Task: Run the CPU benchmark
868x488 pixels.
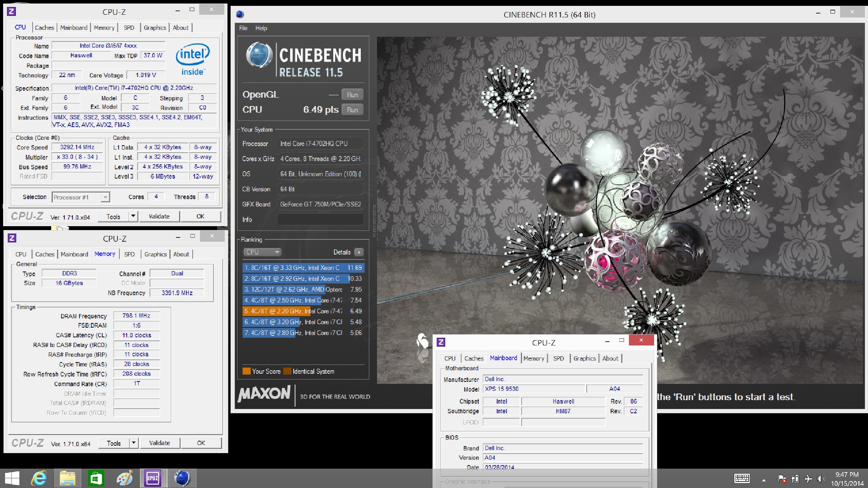Action: point(352,110)
